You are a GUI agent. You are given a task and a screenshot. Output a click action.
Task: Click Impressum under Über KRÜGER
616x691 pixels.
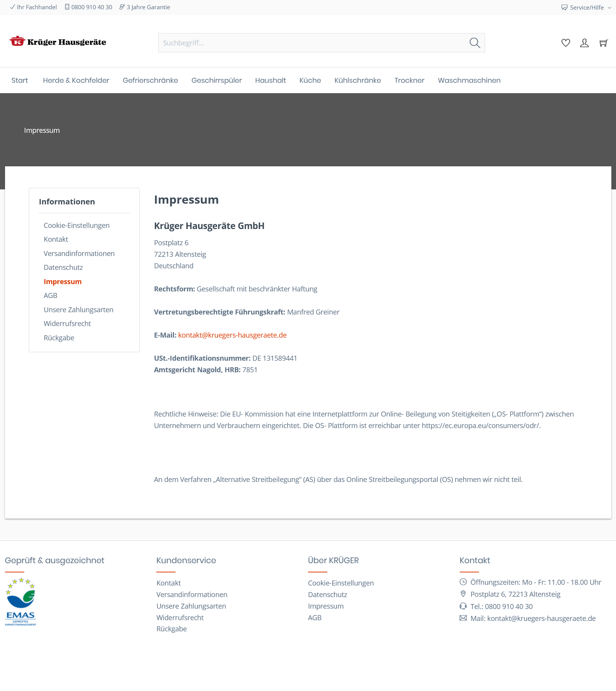326,606
